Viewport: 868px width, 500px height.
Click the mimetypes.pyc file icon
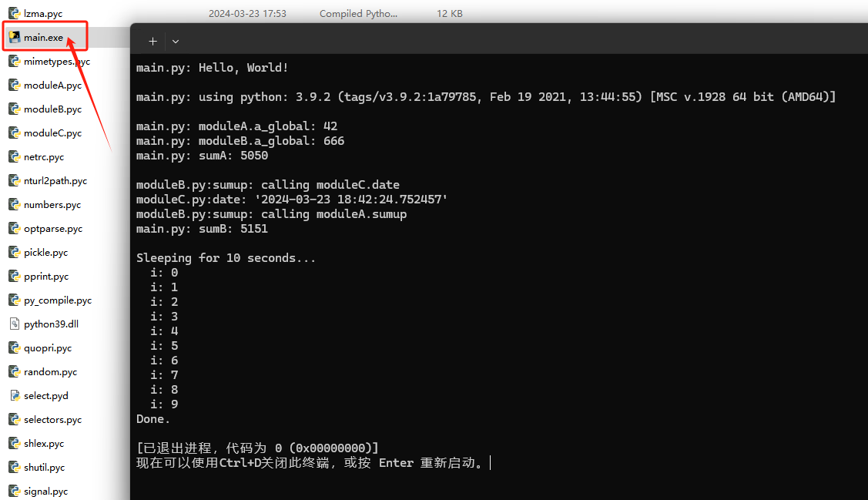coord(15,61)
